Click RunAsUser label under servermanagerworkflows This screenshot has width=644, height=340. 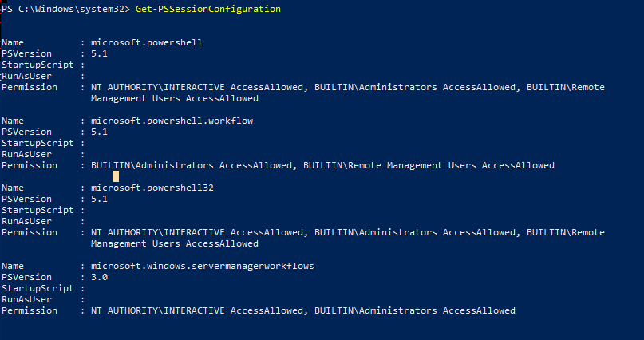point(26,299)
